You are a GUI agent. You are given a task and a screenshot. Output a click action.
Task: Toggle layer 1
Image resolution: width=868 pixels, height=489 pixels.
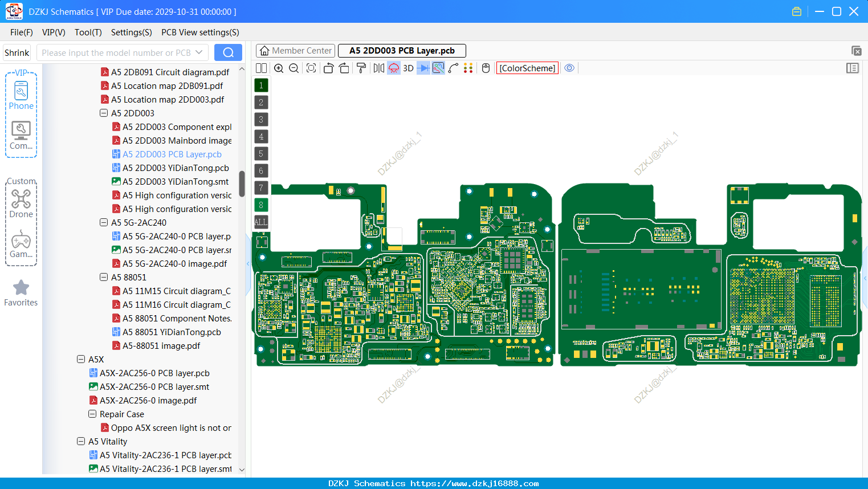(261, 85)
